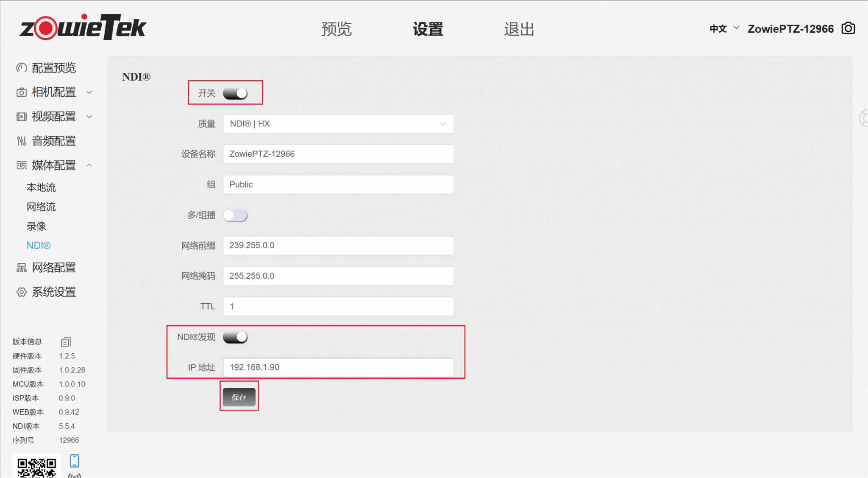Click the partially visible circular icon at right edge

point(864,118)
